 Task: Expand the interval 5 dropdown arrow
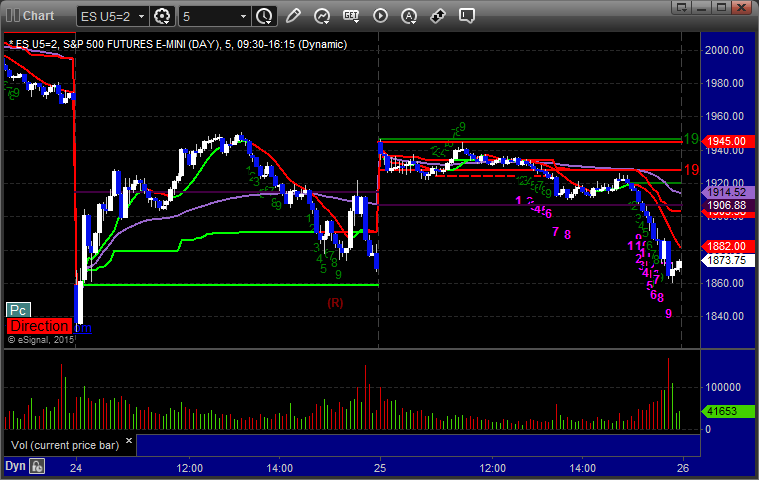point(243,16)
